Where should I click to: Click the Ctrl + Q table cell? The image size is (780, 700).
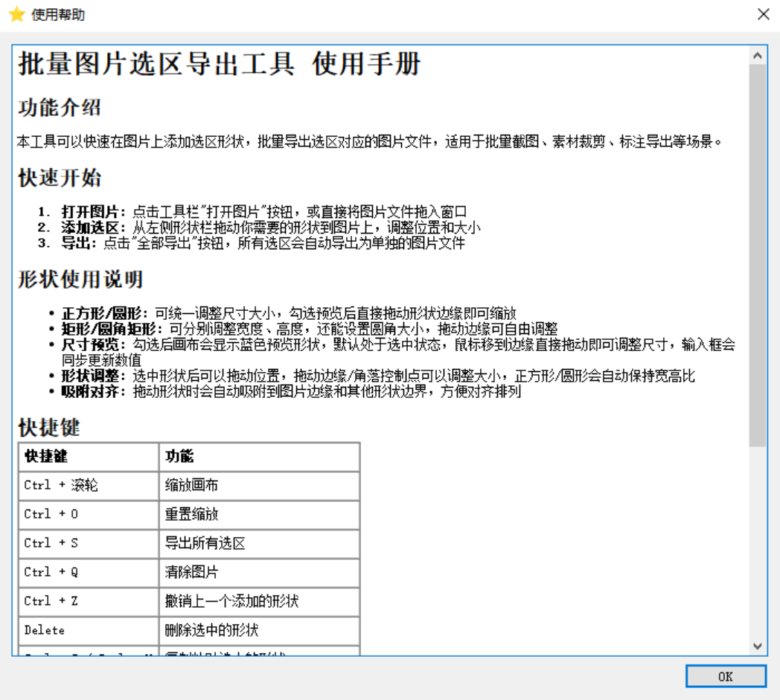pos(89,572)
